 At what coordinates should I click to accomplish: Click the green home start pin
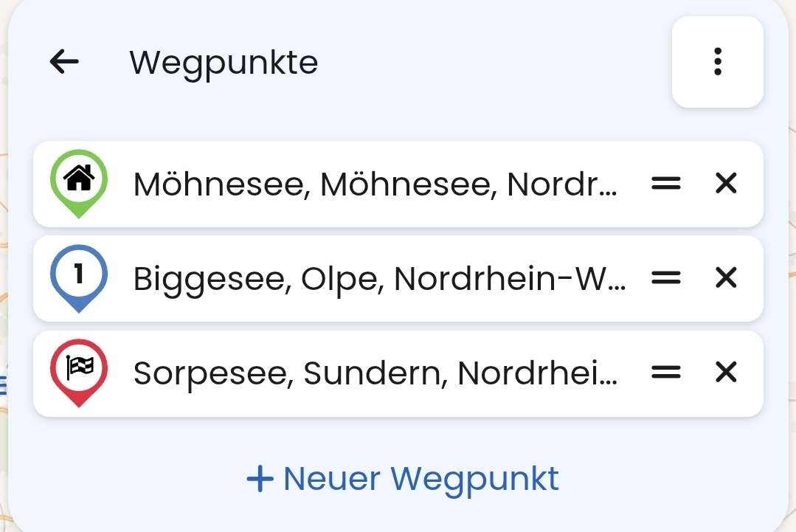[79, 182]
